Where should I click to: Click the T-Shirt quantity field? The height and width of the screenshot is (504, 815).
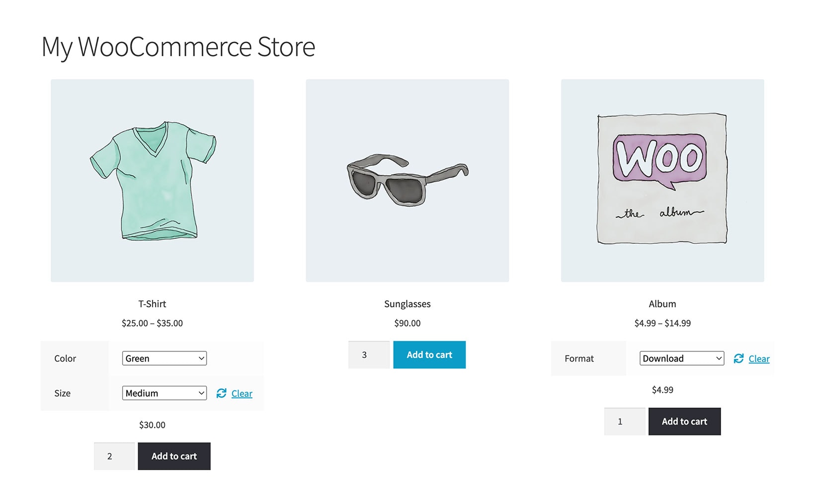pos(114,456)
